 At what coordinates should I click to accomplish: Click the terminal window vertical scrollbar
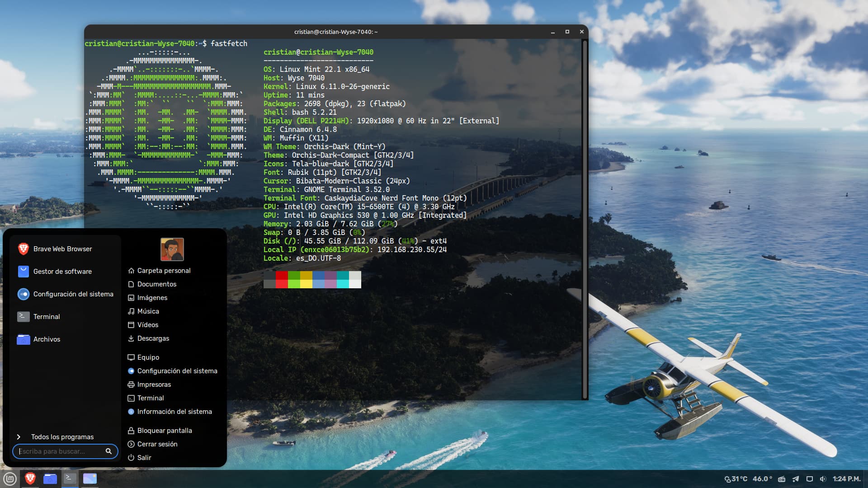click(x=585, y=219)
